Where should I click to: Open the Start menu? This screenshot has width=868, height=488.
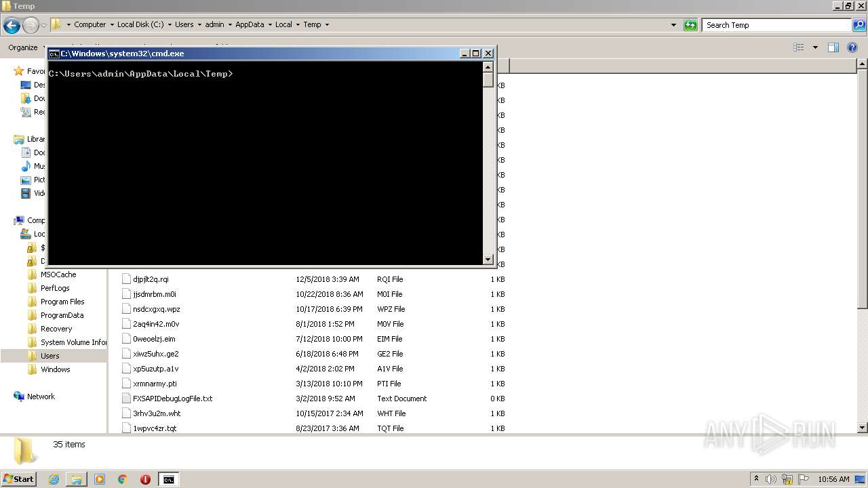19,479
